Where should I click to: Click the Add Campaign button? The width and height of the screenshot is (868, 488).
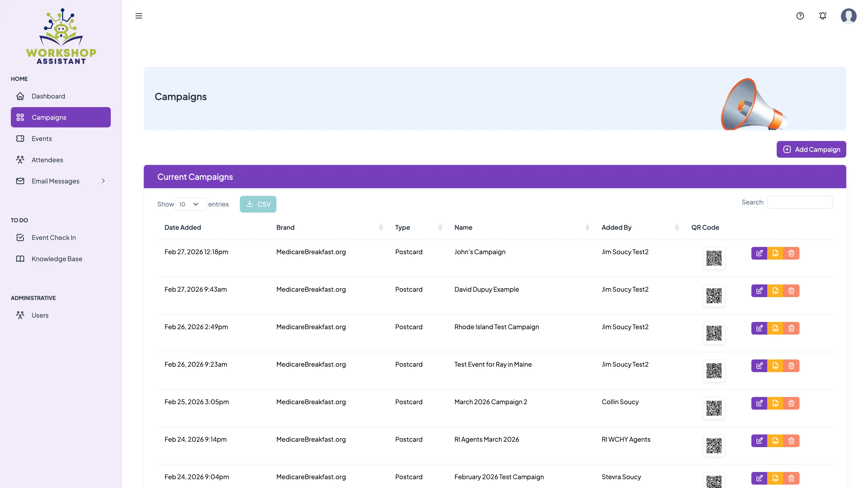point(811,150)
